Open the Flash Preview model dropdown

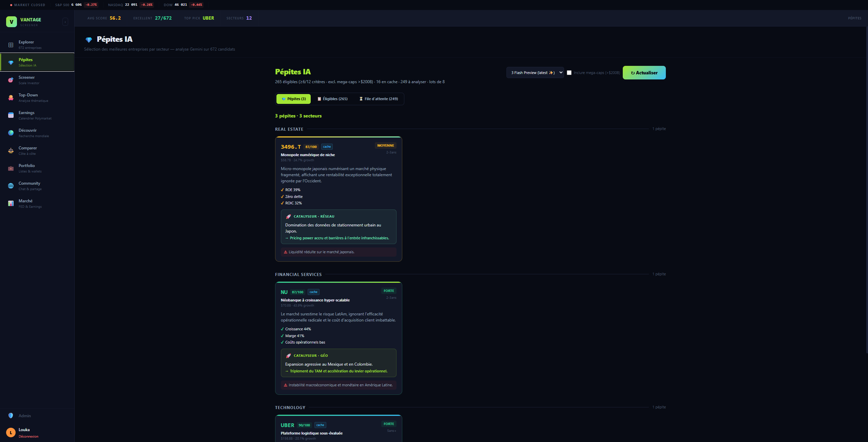pos(535,73)
